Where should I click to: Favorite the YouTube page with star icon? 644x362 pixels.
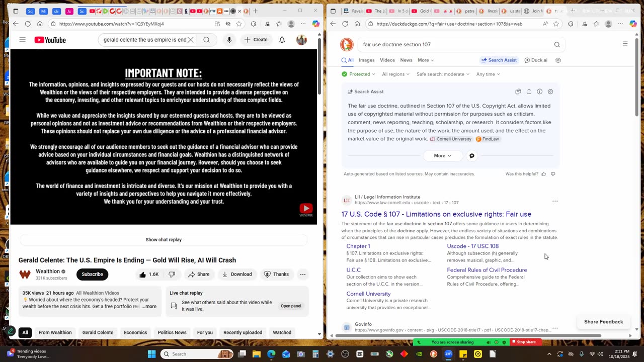point(239,24)
